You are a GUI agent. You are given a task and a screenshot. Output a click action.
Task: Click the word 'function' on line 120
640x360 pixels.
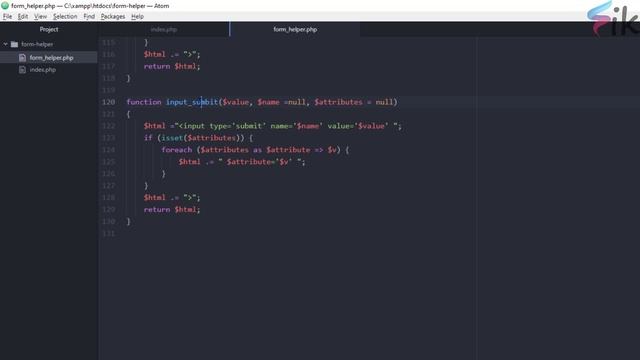(144, 102)
